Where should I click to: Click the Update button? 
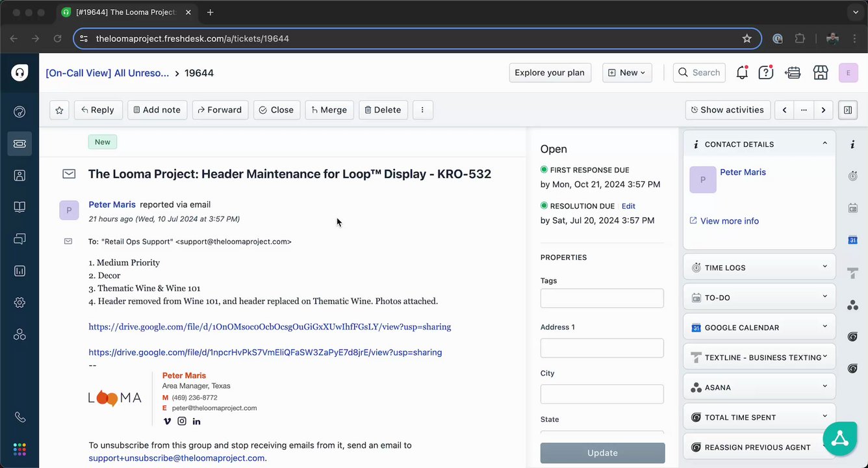tap(602, 453)
